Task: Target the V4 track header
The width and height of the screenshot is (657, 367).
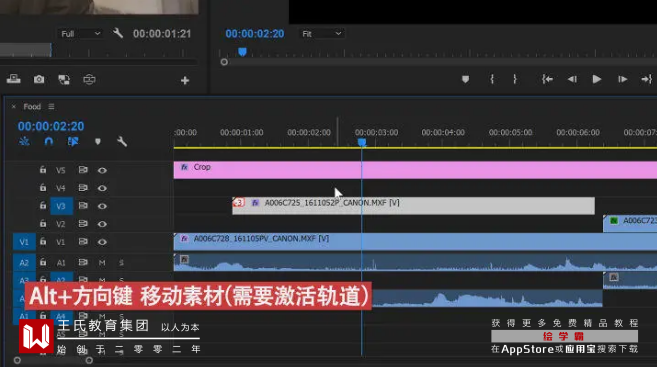Action: 61,189
